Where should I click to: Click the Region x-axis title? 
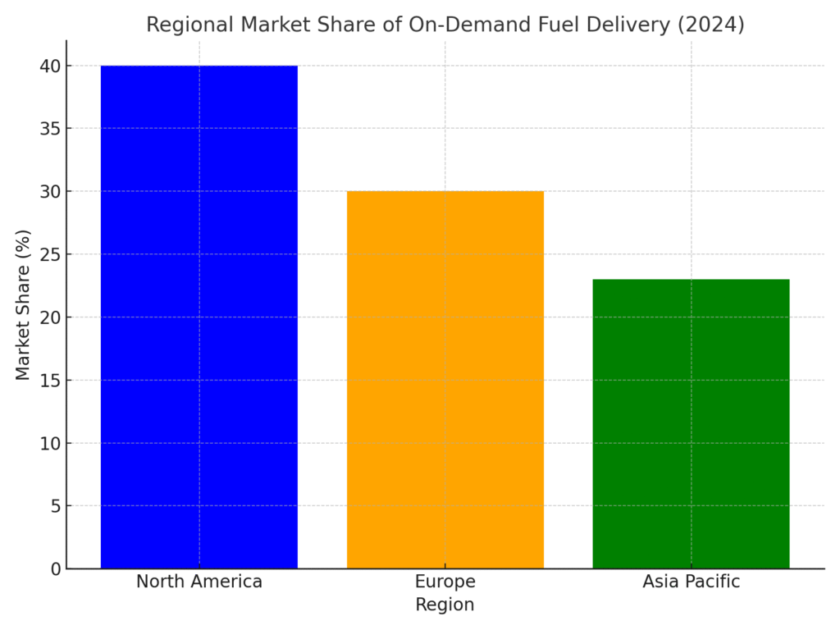click(445, 605)
